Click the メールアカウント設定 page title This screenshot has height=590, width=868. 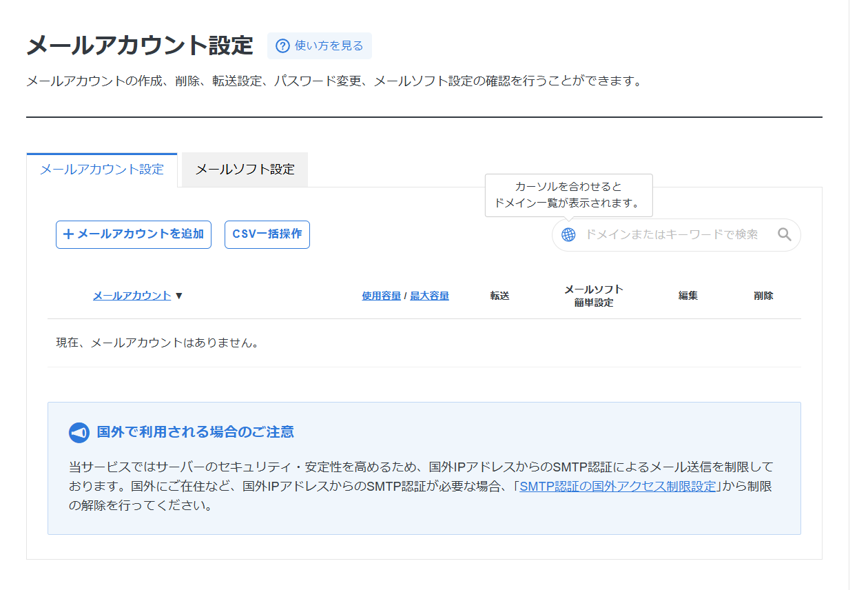(140, 45)
